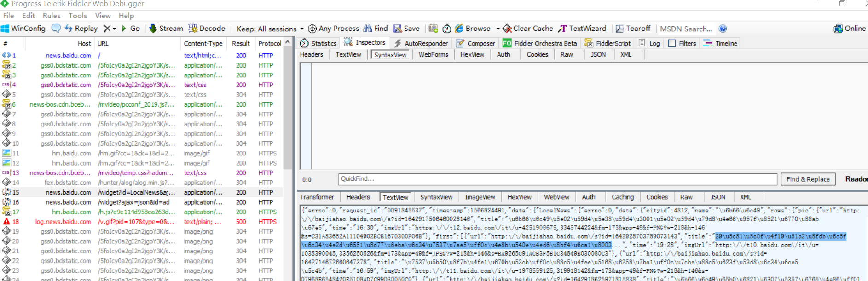Select session 13 /mvideo/temp.css row
Screen dimensions: 868x281
tap(142, 173)
